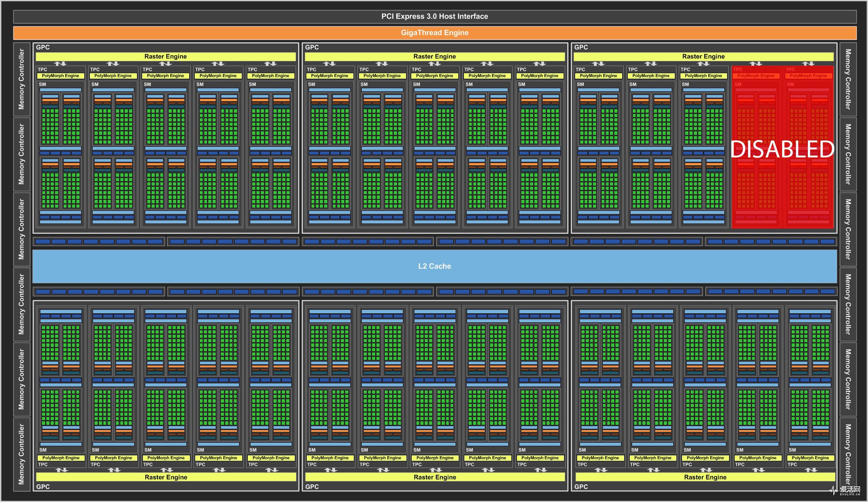The image size is (868, 502).
Task: Select Raster Engine in top-middle GPC
Action: tap(435, 57)
